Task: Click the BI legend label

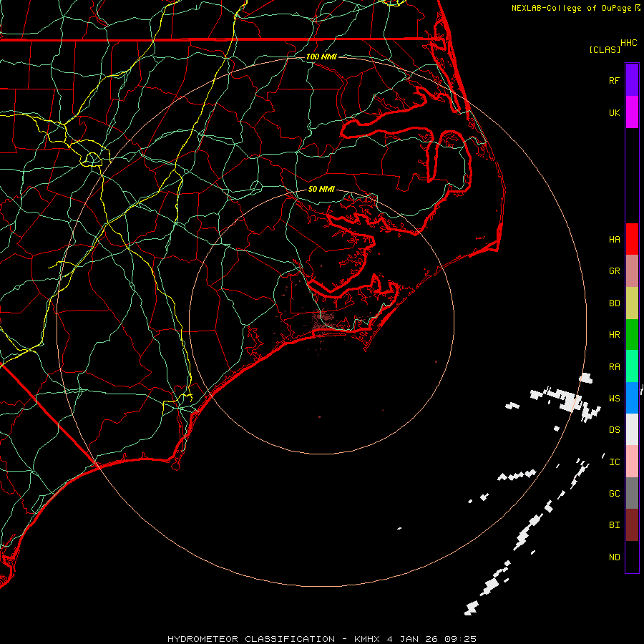Action: click(614, 525)
